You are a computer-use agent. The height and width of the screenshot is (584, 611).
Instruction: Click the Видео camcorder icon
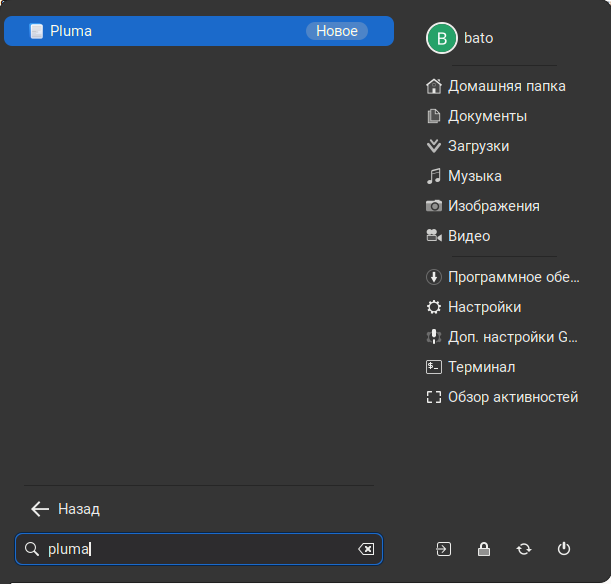click(434, 236)
